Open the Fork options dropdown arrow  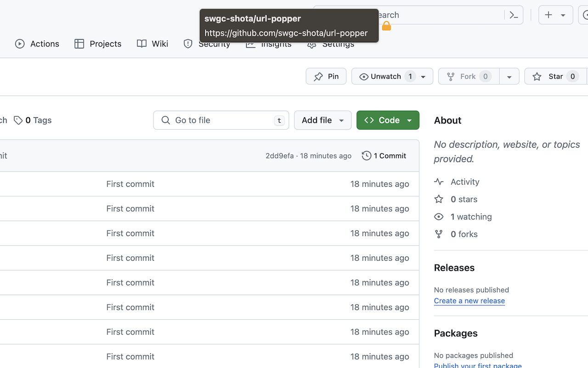(509, 77)
